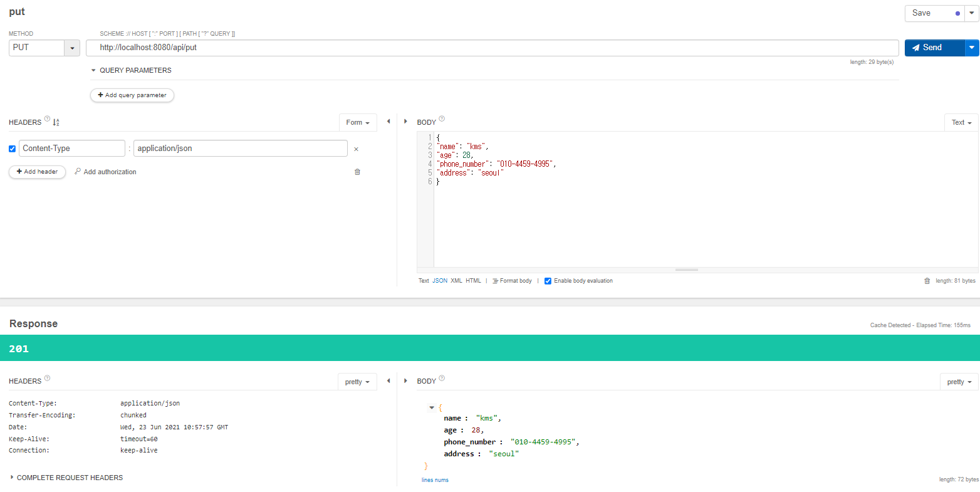Switch body format to XML
980x492 pixels.
coord(456,281)
